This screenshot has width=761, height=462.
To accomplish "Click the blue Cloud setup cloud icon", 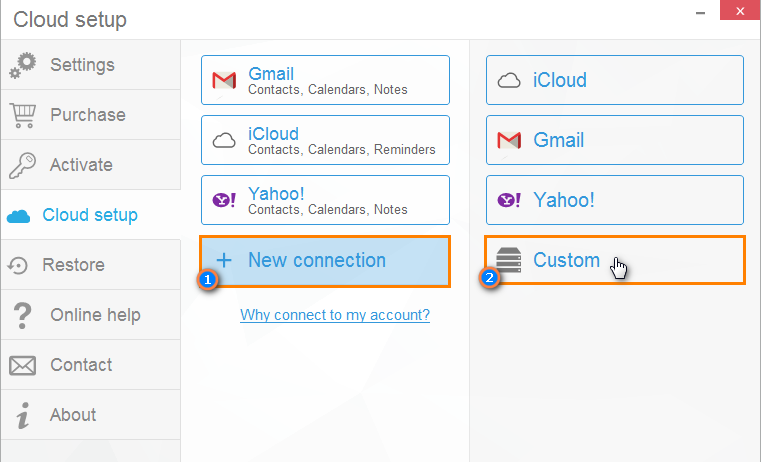I will [18, 216].
